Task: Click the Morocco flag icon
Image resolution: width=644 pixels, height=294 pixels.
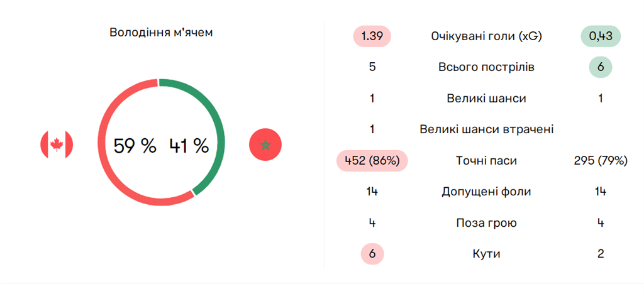Action: pos(265,144)
